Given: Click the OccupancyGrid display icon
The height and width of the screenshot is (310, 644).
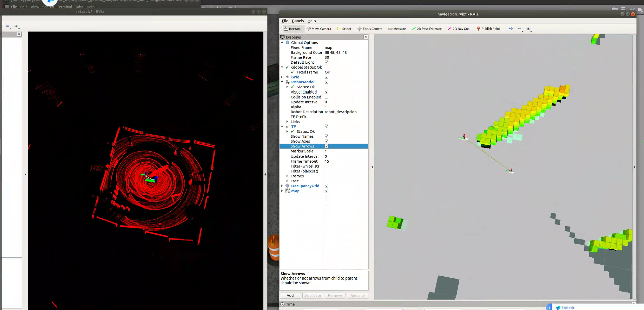Looking at the screenshot, I should [287, 186].
